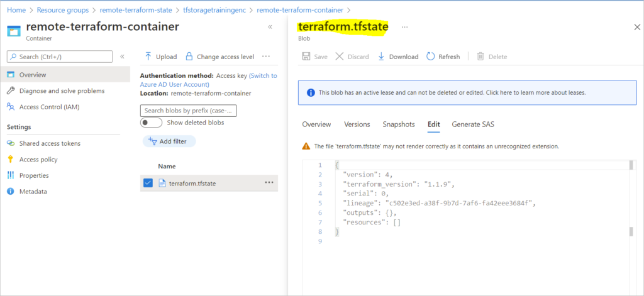Click the "resources": [] line in editor

372,222
